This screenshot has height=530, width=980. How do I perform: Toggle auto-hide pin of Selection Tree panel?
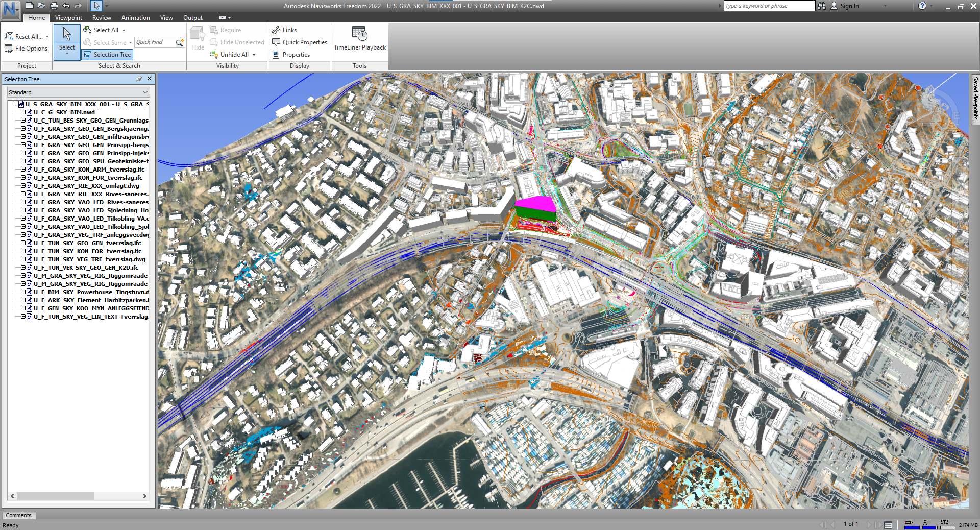coord(139,79)
